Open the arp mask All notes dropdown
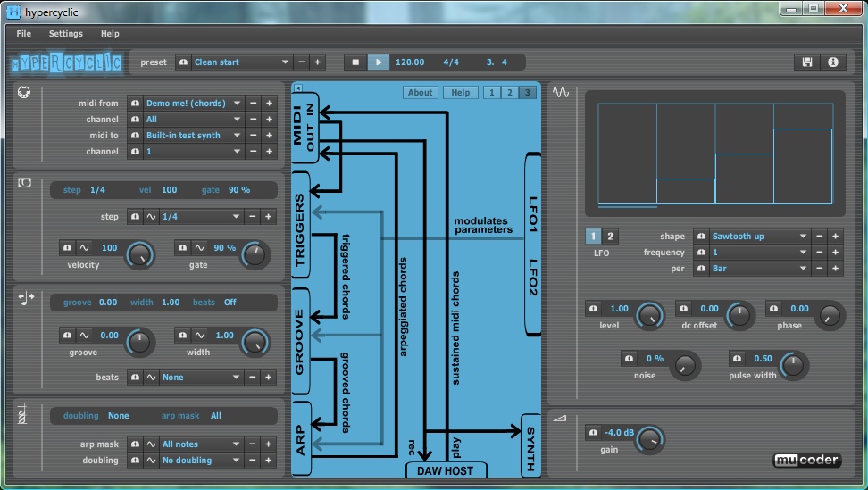This screenshot has height=490, width=868. pos(202,444)
